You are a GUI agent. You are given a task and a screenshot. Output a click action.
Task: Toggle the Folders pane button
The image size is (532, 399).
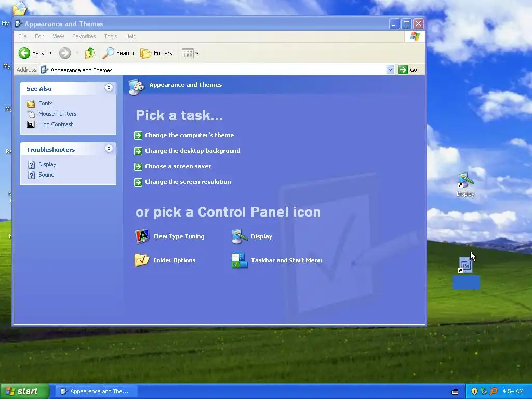click(156, 53)
